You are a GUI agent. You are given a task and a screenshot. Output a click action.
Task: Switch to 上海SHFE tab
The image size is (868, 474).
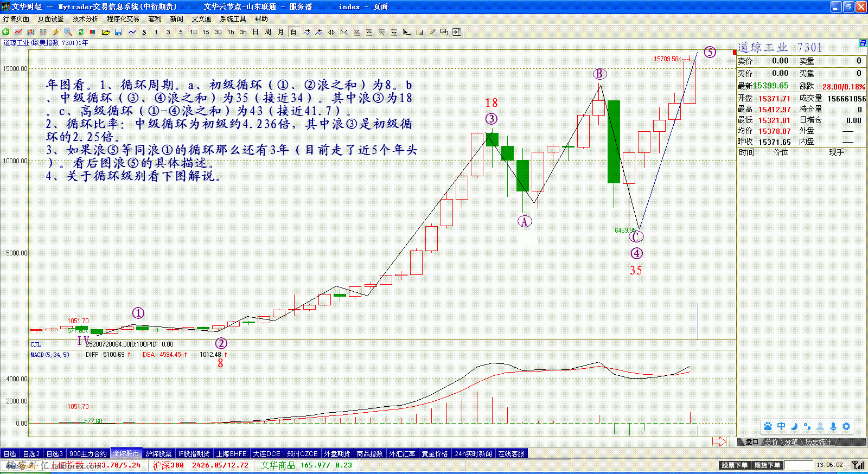tap(232, 453)
